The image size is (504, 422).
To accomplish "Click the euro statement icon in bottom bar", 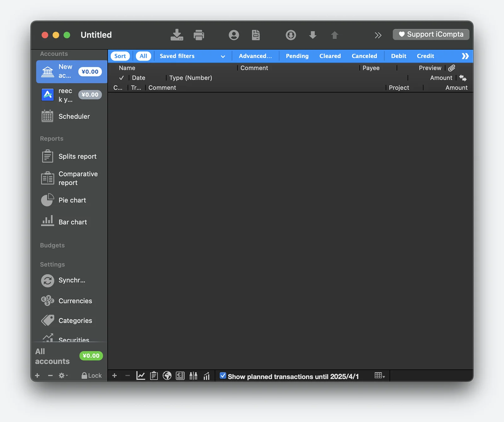I will 180,375.
